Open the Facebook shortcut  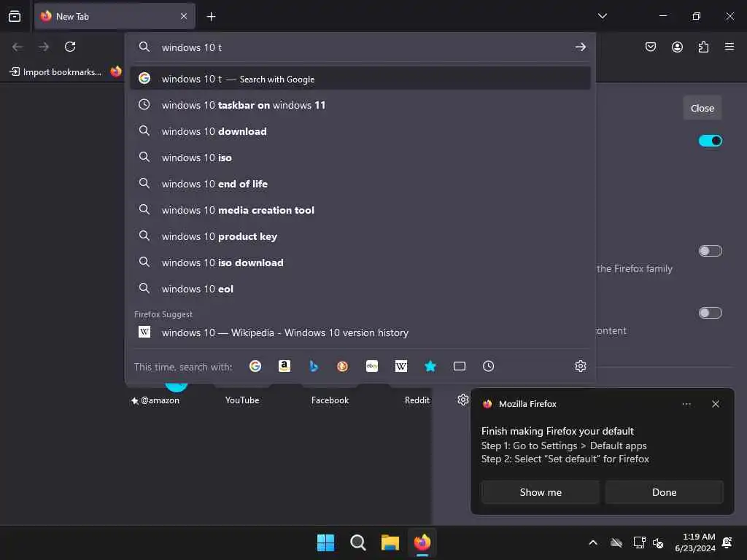pyautogui.click(x=330, y=400)
